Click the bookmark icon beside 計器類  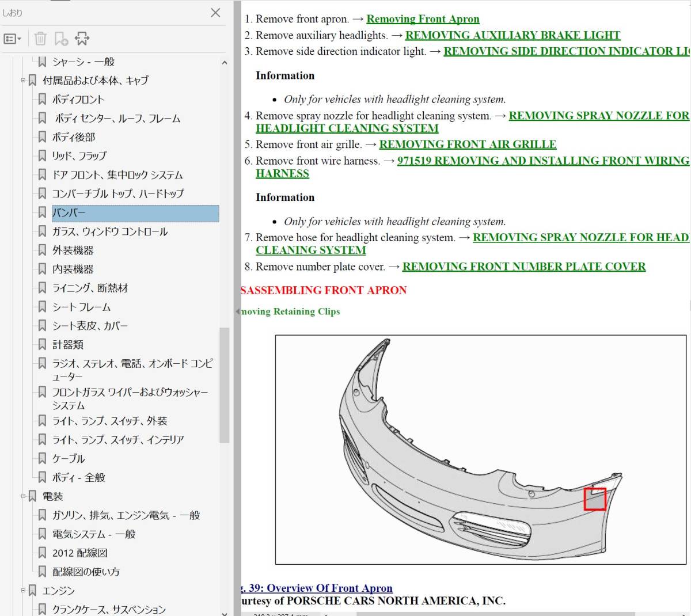42,344
